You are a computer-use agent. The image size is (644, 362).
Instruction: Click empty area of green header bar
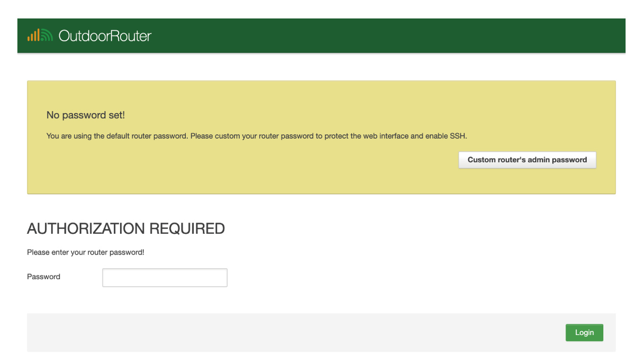(378, 36)
